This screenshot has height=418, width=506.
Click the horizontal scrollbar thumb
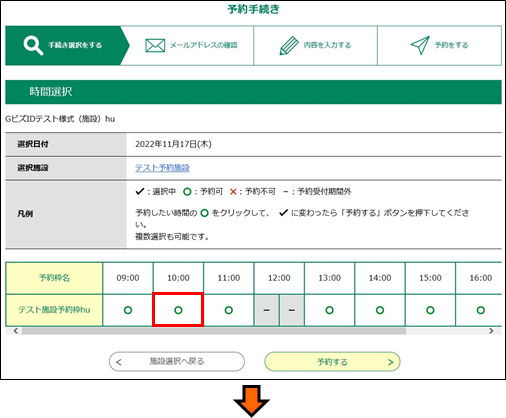(214, 331)
